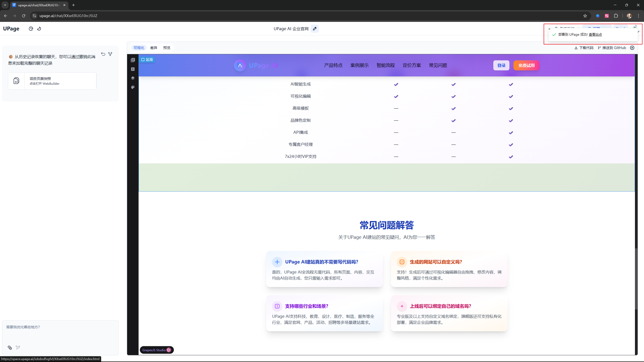Toggle dark mode moon icon
Image resolution: width=644 pixels, height=362 pixels.
(x=39, y=29)
